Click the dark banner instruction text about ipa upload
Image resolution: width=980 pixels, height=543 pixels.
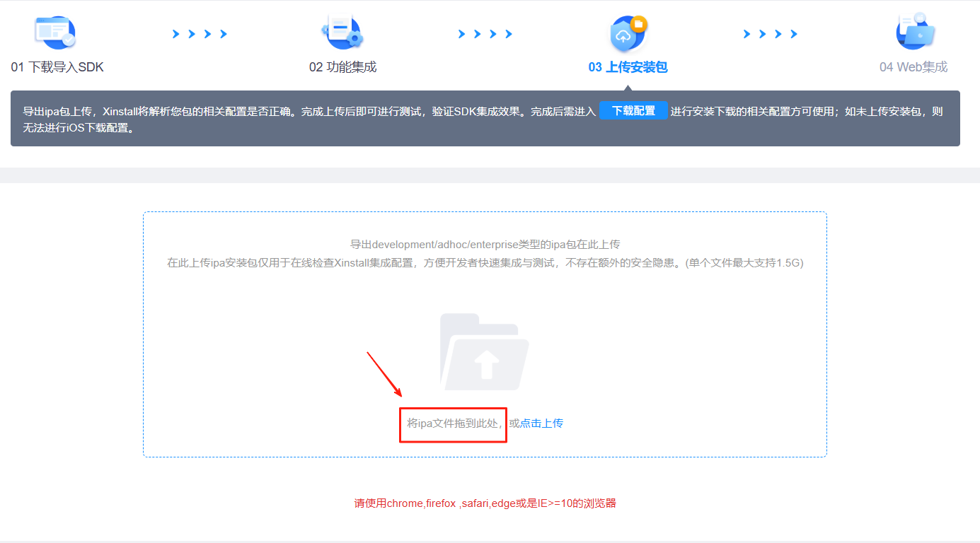[484, 119]
